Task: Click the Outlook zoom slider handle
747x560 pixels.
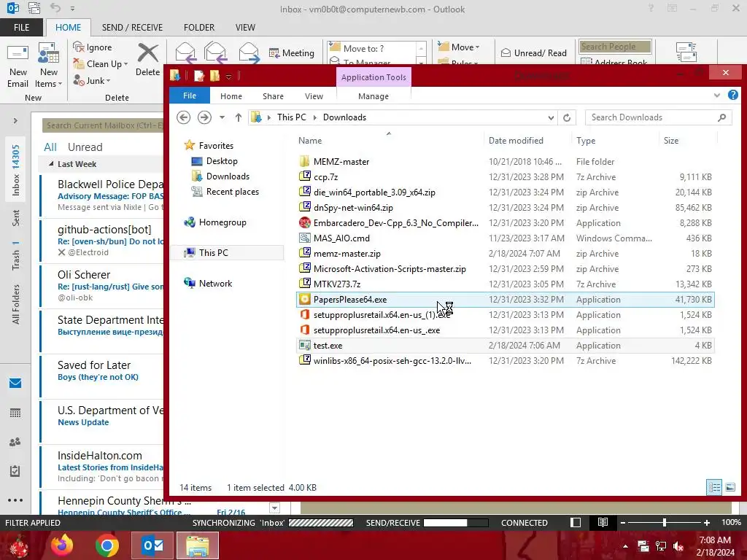Action: point(664,522)
